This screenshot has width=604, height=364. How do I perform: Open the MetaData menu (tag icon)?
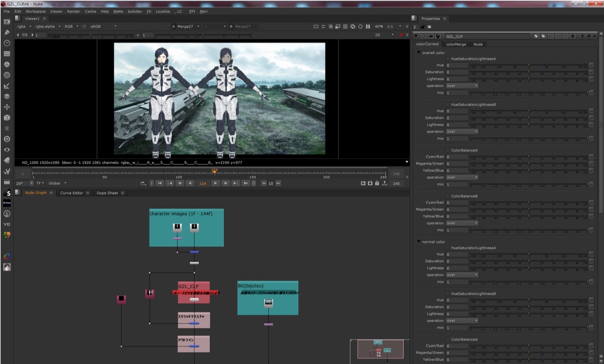coord(6,160)
